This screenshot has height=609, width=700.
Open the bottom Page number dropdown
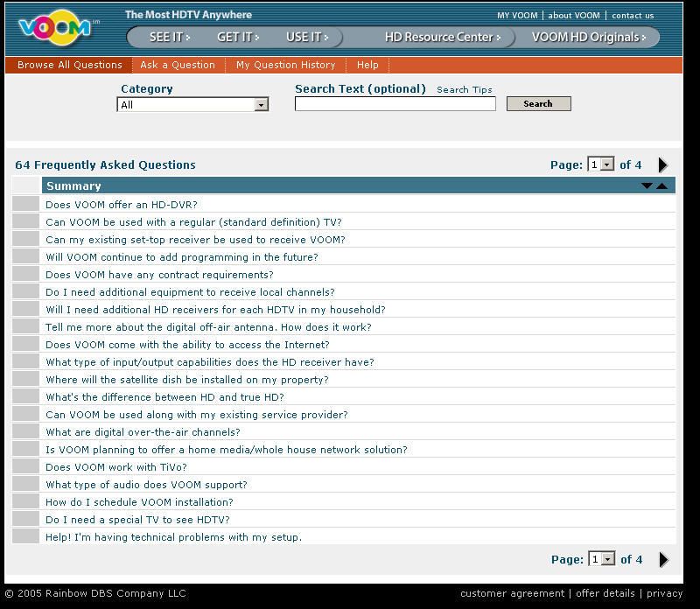coord(602,559)
